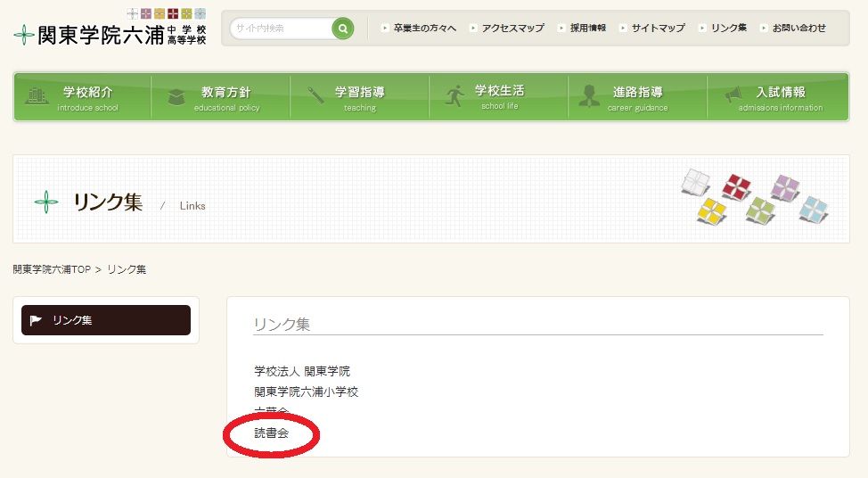Open the 学校生活 school life menu
868x478 pixels.
tap(499, 96)
